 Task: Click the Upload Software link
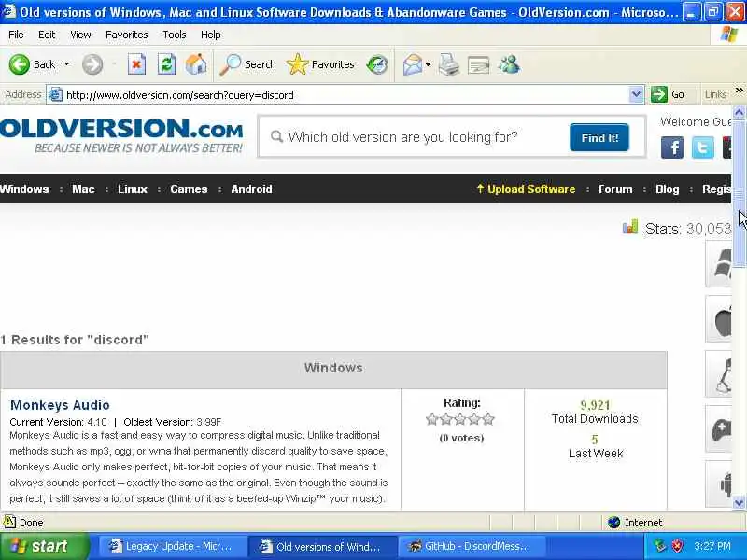click(x=526, y=189)
